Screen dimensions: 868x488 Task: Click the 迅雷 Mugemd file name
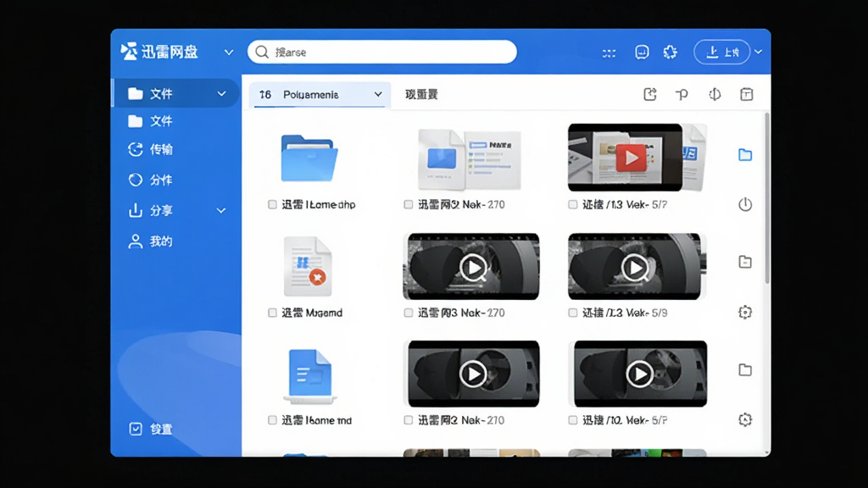coord(312,313)
